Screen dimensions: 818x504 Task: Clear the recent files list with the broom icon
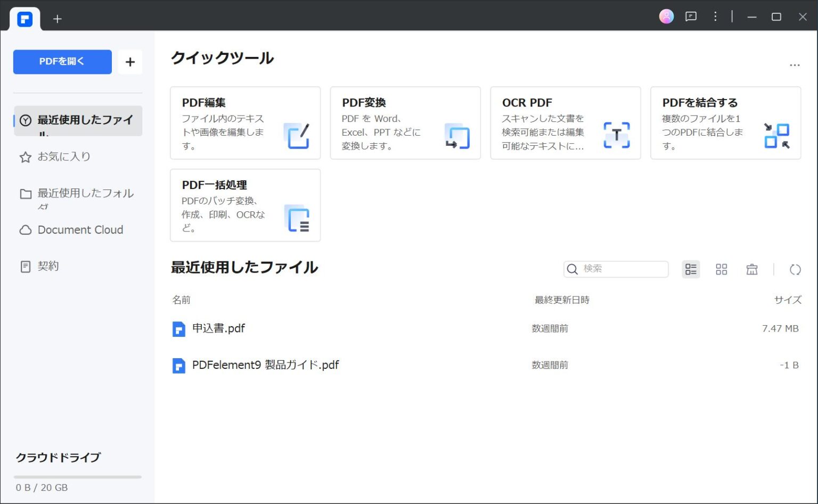click(751, 269)
